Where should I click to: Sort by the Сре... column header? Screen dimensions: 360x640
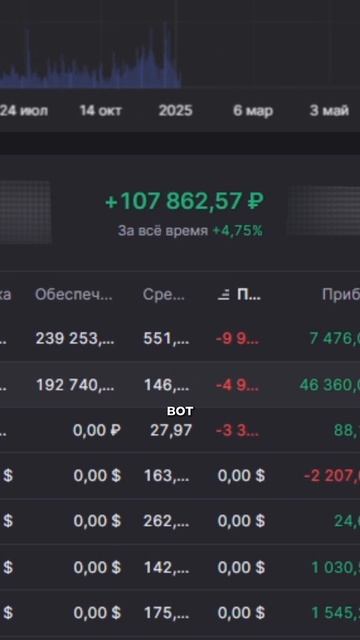pos(164,295)
